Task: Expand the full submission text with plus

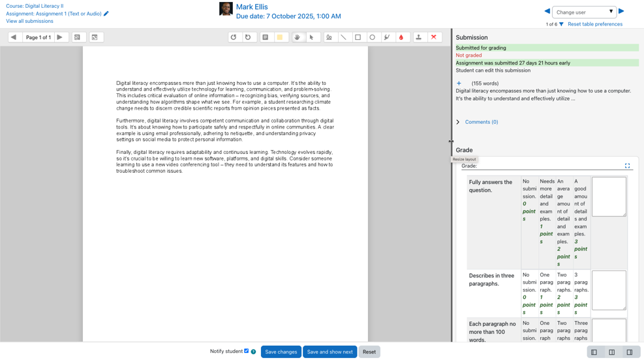Action: [459, 83]
